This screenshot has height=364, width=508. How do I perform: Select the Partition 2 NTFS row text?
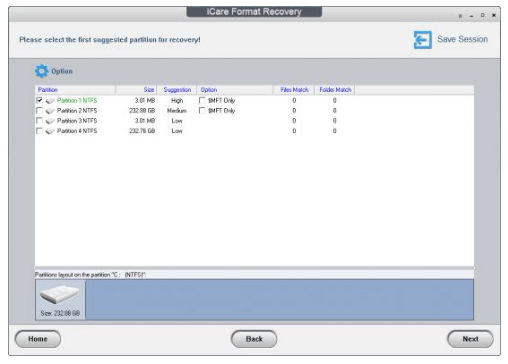click(77, 111)
